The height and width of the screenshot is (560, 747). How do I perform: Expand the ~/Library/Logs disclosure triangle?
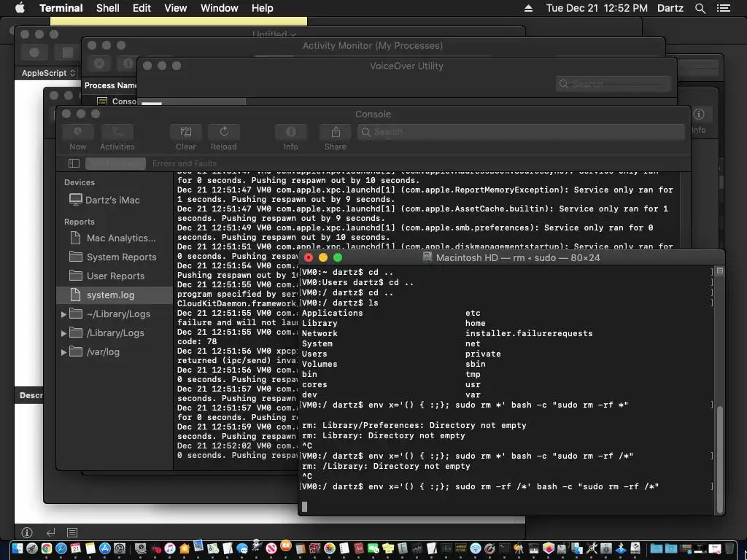64,314
